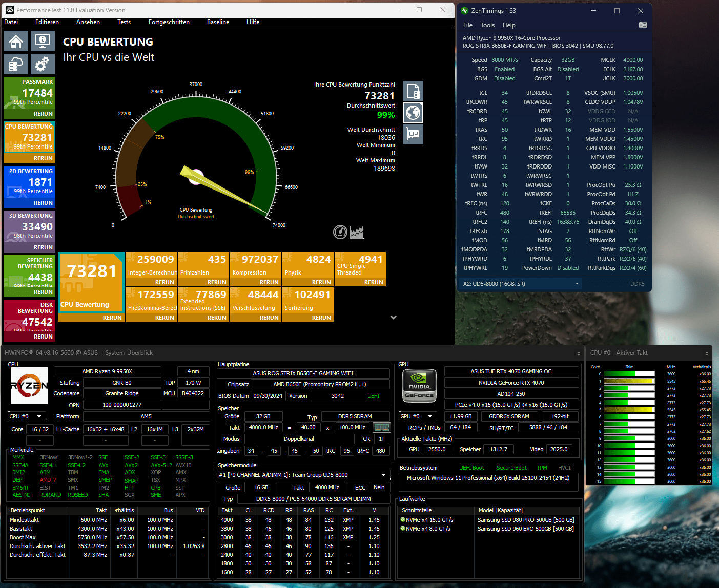Click the Samsung SSD 980 PRO 500GB entry
This screenshot has height=588, width=719.
coord(526,520)
